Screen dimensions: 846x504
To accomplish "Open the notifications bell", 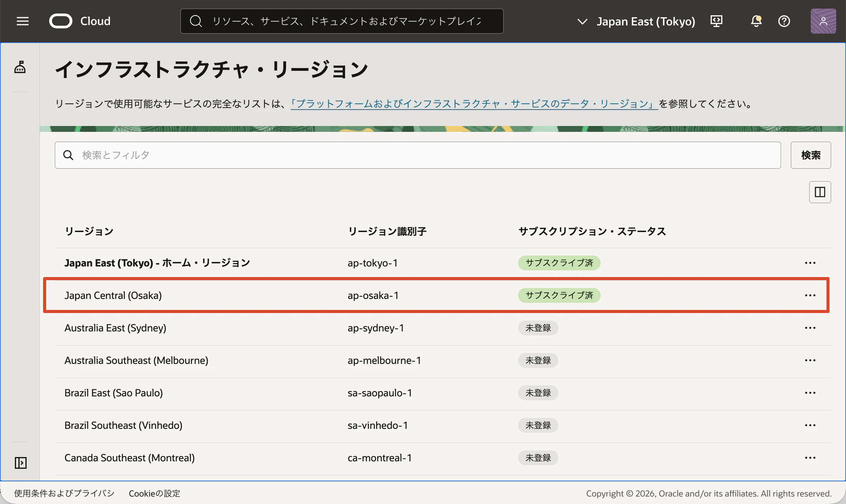I will point(756,21).
